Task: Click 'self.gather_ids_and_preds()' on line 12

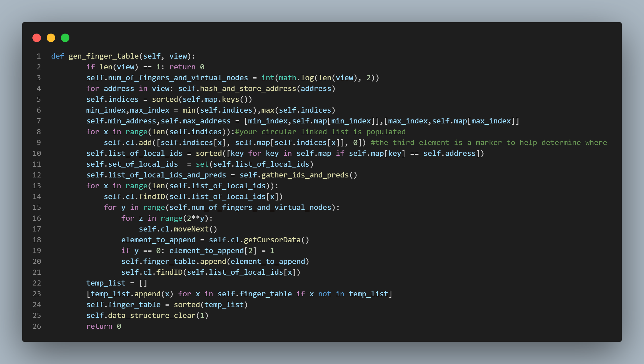Action: point(298,175)
